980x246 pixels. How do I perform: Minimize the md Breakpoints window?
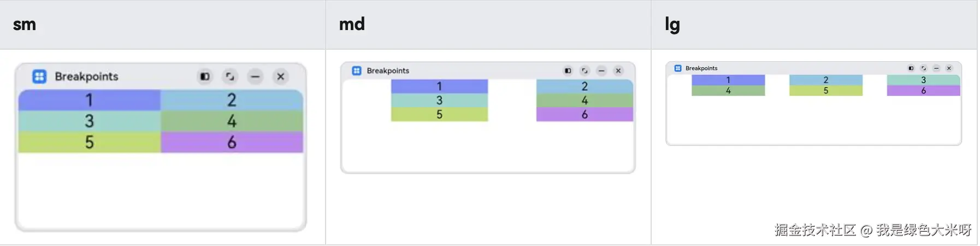click(601, 71)
